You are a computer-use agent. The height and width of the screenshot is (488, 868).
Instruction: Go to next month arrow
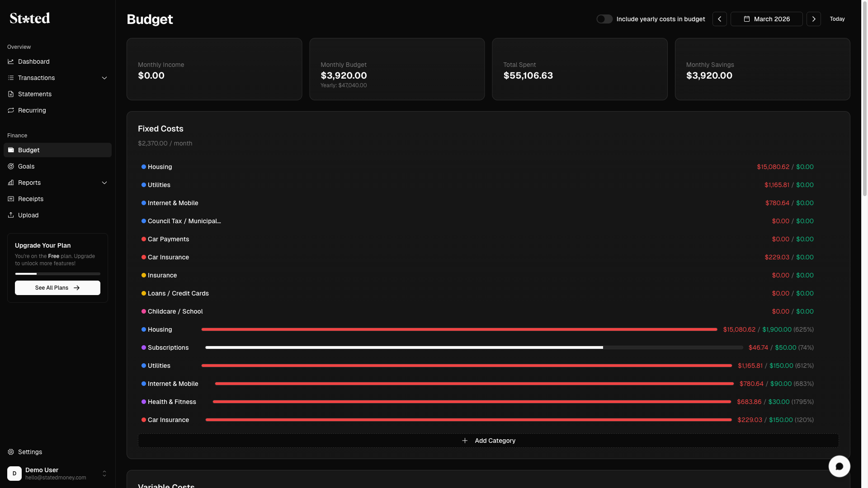click(813, 19)
